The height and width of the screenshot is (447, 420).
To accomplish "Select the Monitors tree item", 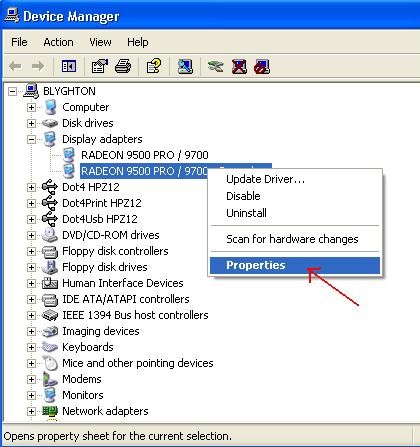I will [83, 395].
